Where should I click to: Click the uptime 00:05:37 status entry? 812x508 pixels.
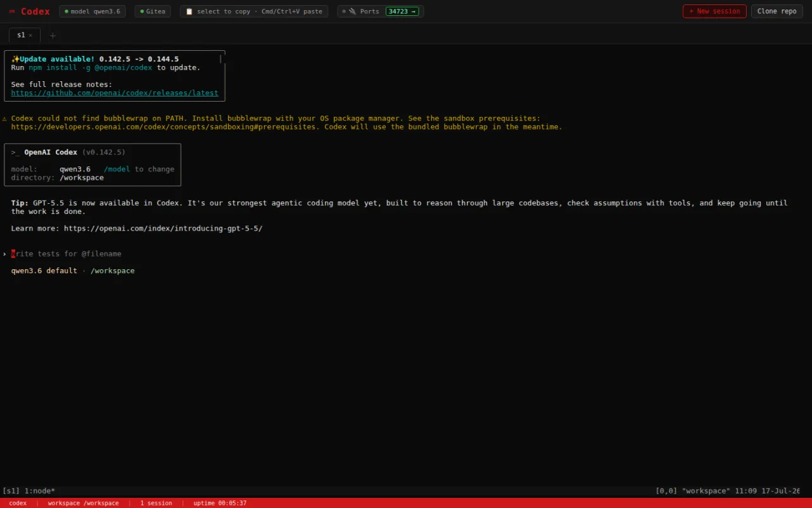[x=220, y=503]
